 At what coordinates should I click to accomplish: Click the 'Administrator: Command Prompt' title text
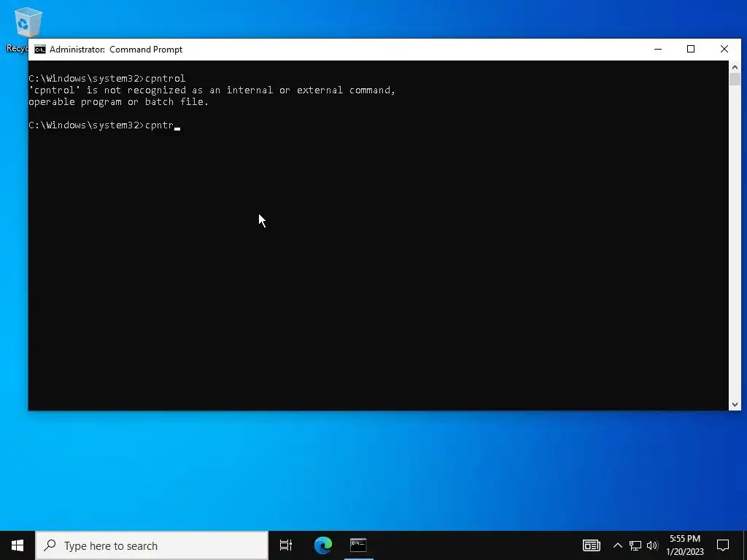point(116,50)
